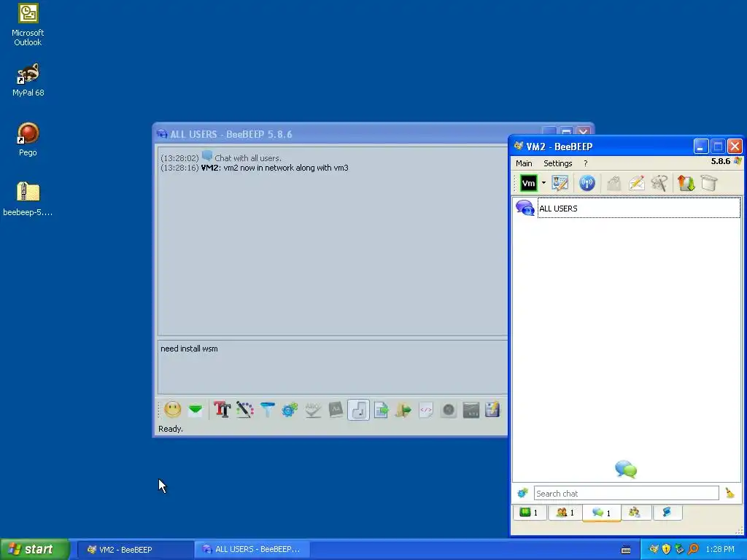Screen dimensions: 747x560
Task: Click the gear icon left of search
Action: coord(522,494)
